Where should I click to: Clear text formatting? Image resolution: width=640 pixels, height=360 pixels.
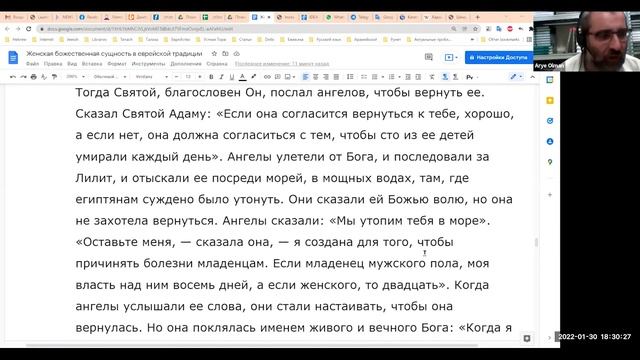[432, 77]
